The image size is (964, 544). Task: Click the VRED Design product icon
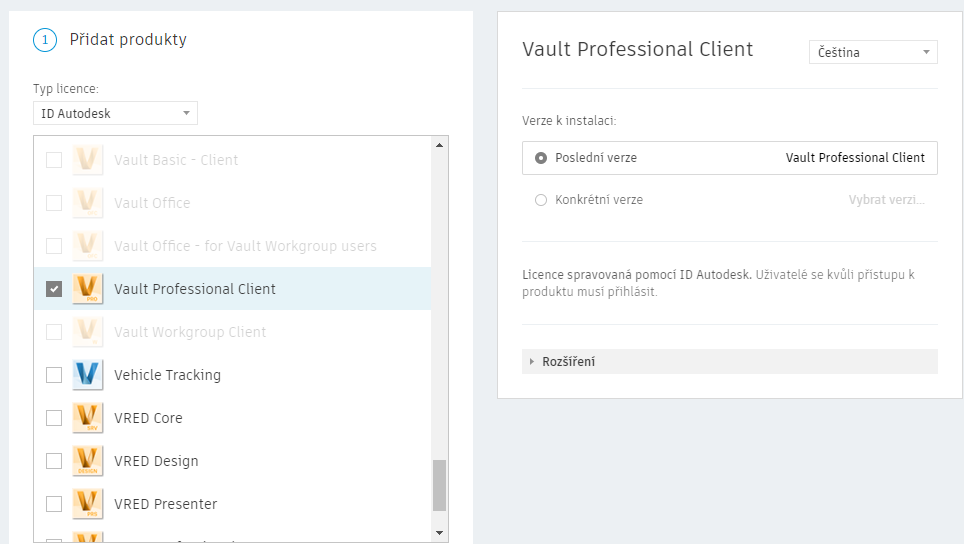88,461
